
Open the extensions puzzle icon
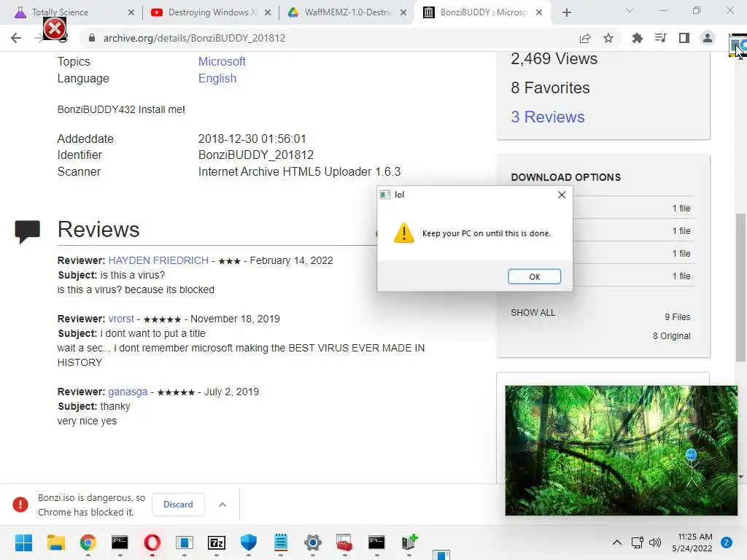637,38
